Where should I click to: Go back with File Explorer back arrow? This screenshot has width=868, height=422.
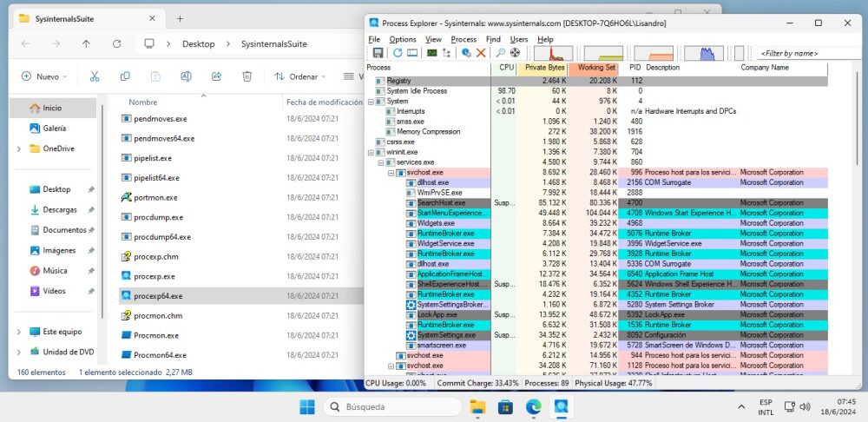point(25,43)
